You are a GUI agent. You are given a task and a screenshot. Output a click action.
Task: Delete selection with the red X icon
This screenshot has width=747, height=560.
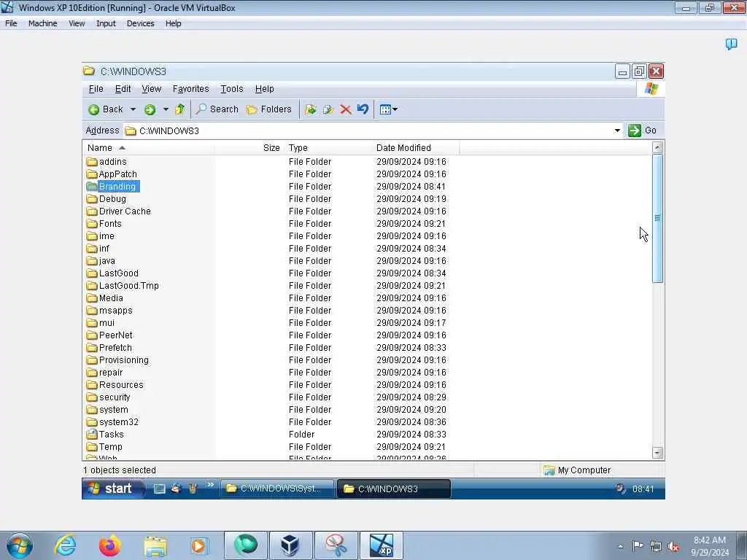pos(346,110)
